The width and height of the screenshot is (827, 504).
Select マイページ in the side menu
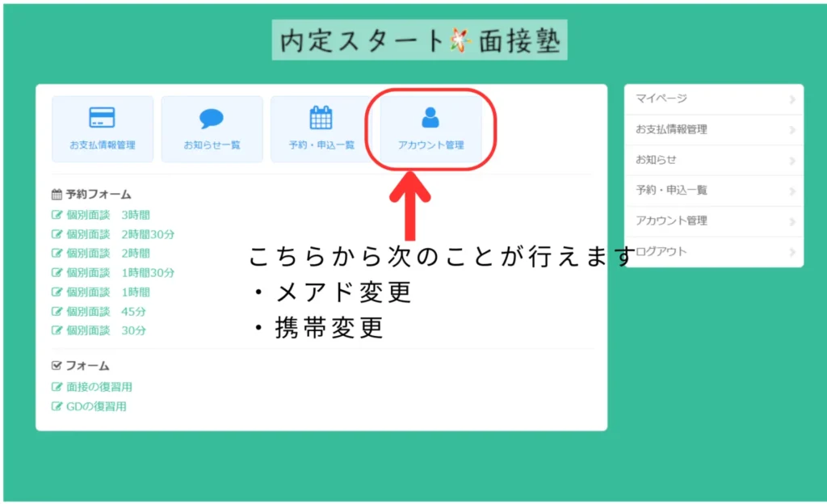pyautogui.click(x=661, y=99)
